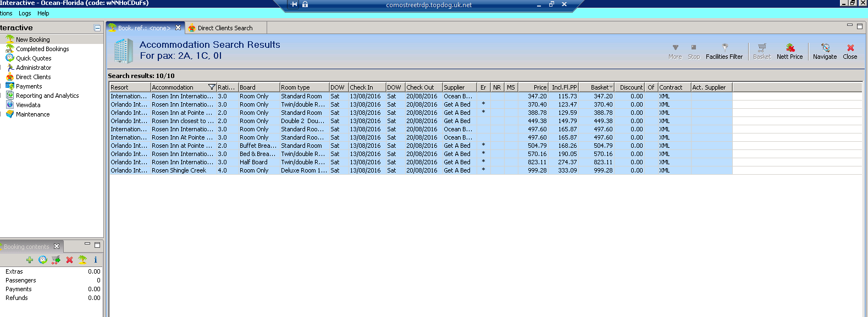
Task: Select Administrator in the sidebar
Action: (x=34, y=68)
